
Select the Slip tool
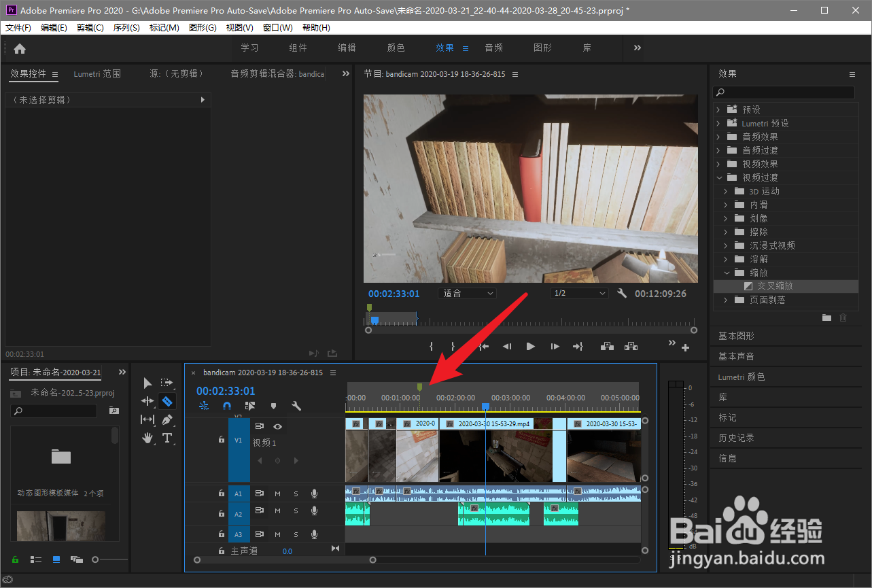click(x=147, y=419)
